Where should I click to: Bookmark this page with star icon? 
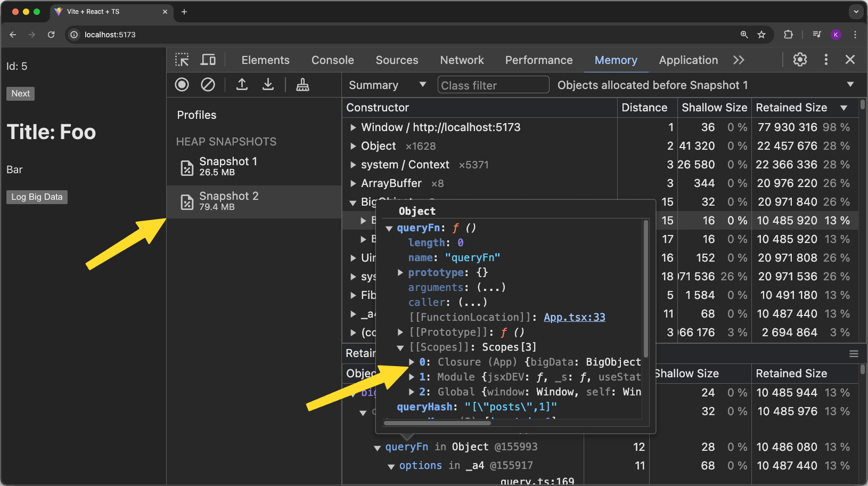761,35
